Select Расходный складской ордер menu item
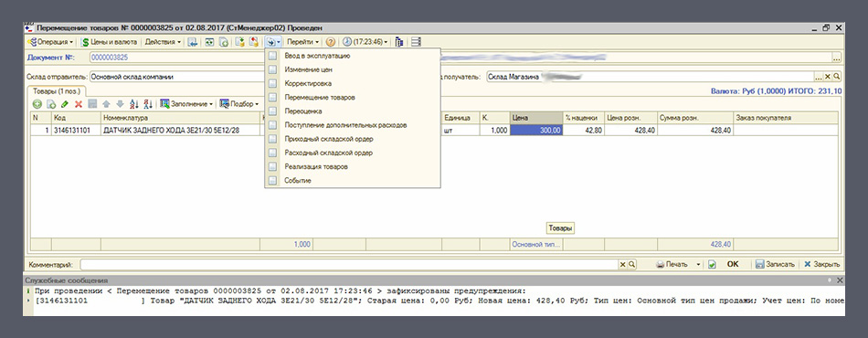Screen dimensions: 868x338 coord(353,153)
